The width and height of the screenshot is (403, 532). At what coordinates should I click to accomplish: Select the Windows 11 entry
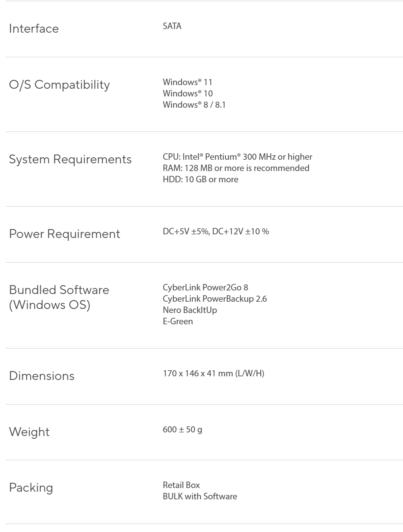[x=187, y=82]
